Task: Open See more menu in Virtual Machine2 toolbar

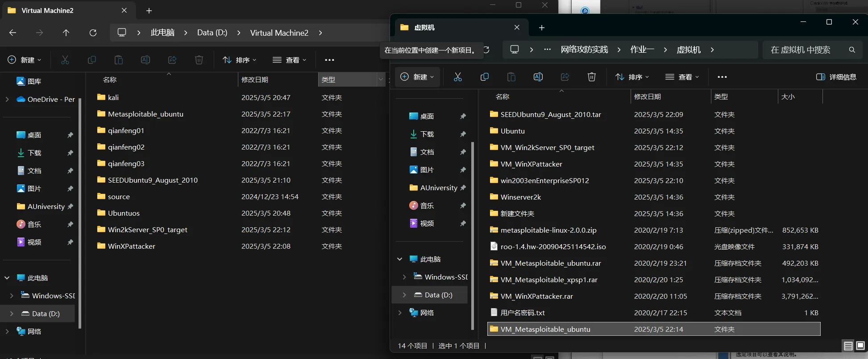Action: tap(329, 60)
